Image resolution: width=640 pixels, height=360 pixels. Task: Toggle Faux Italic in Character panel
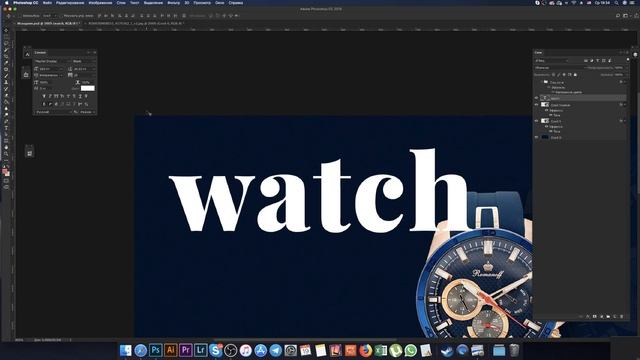point(50,96)
